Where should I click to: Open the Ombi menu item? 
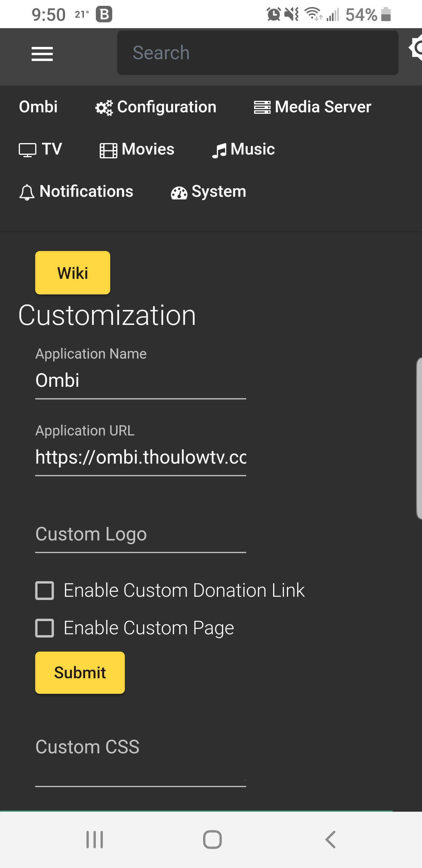pos(38,107)
